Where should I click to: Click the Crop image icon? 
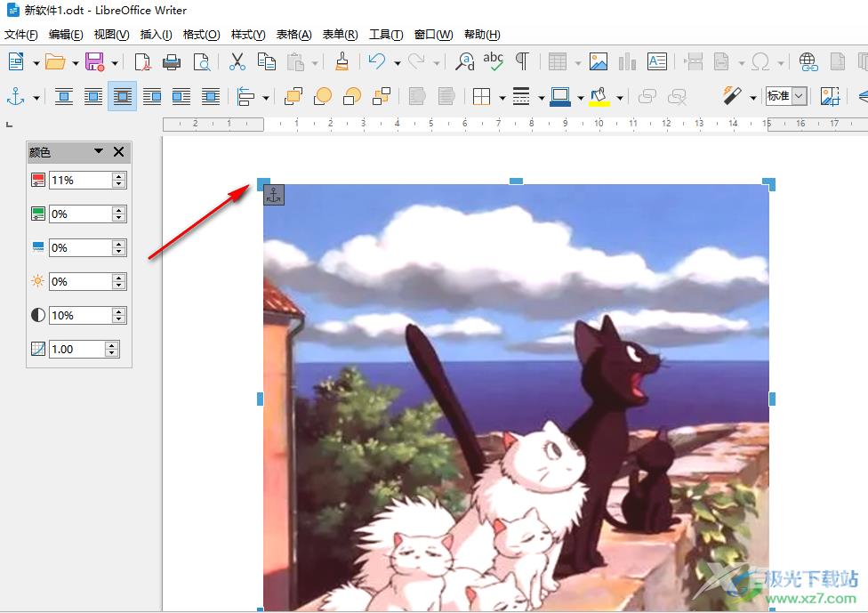pos(829,97)
